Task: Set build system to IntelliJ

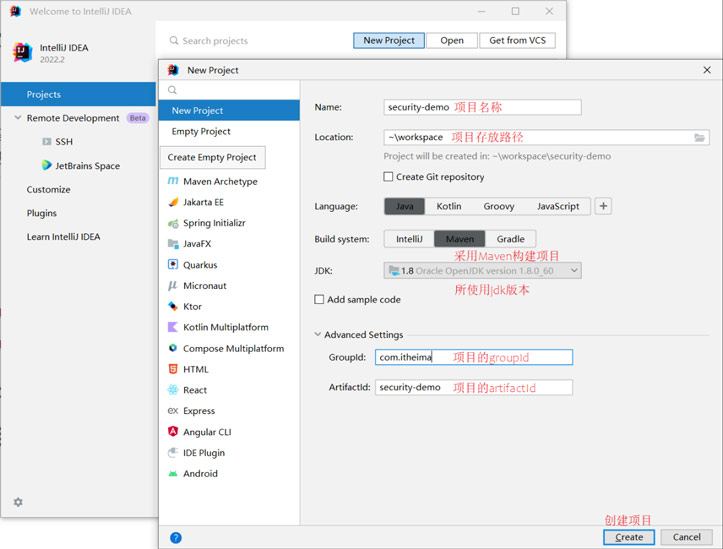Action: click(409, 239)
